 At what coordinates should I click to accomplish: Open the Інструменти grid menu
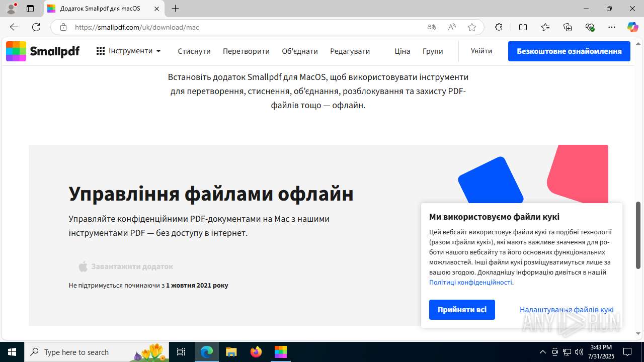coord(129,51)
